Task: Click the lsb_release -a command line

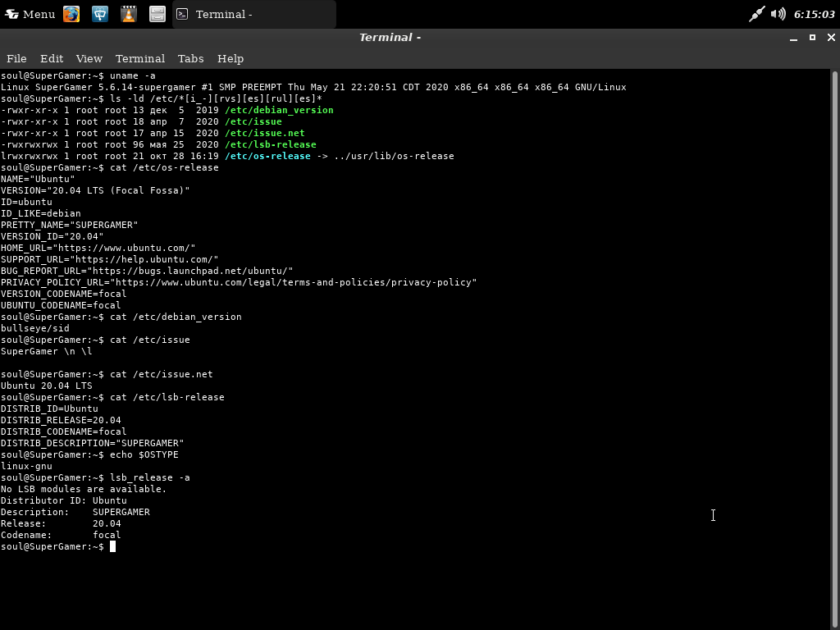Action: click(x=95, y=478)
